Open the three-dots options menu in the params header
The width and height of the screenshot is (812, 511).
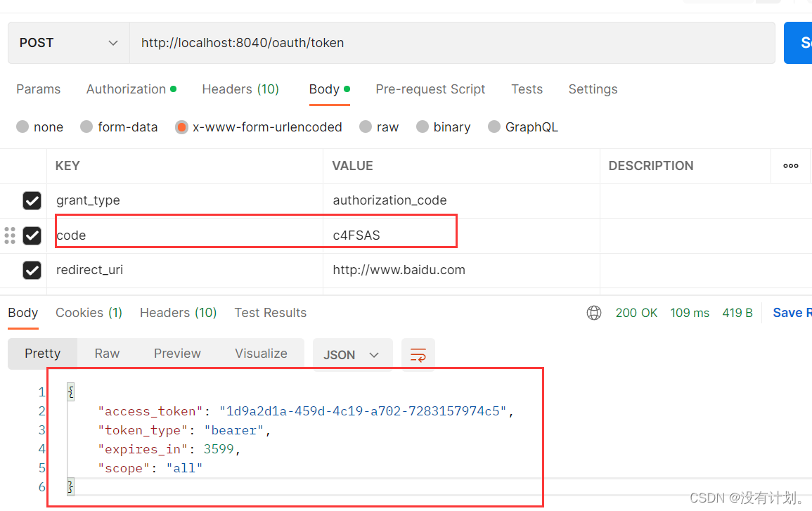pos(790,166)
